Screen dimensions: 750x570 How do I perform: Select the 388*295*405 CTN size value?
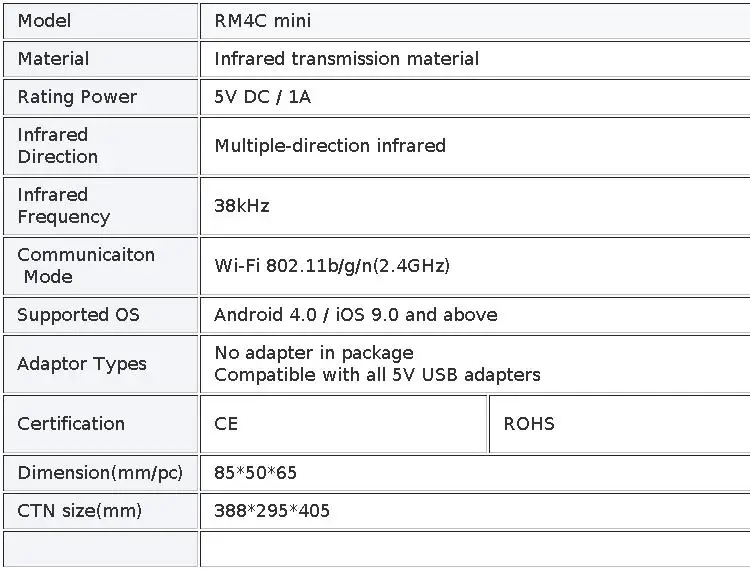[x=272, y=511]
